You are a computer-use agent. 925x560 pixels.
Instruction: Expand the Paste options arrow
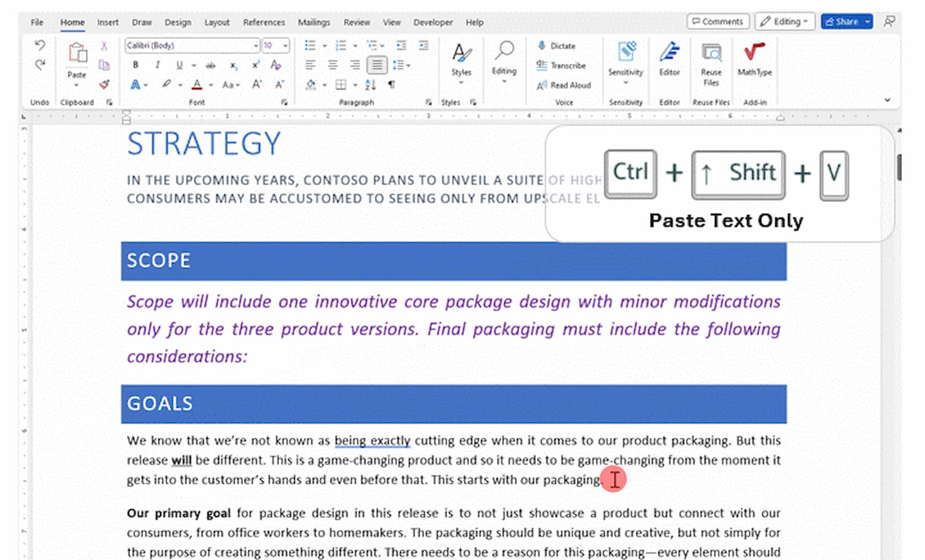[x=76, y=85]
